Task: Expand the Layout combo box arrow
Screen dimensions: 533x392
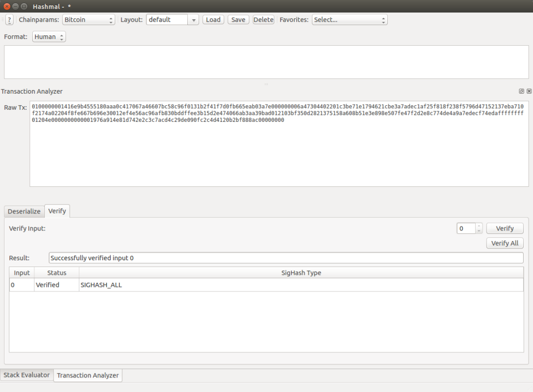Action: [194, 20]
